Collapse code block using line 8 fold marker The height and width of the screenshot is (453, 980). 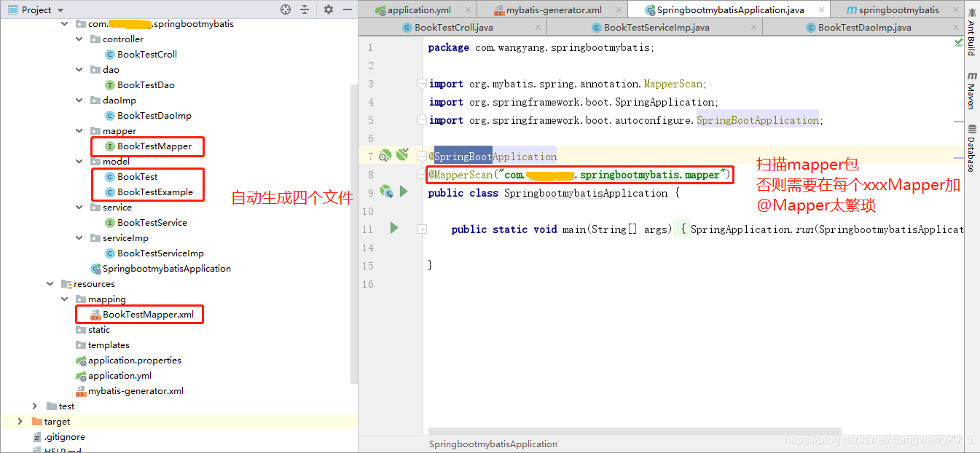[421, 175]
